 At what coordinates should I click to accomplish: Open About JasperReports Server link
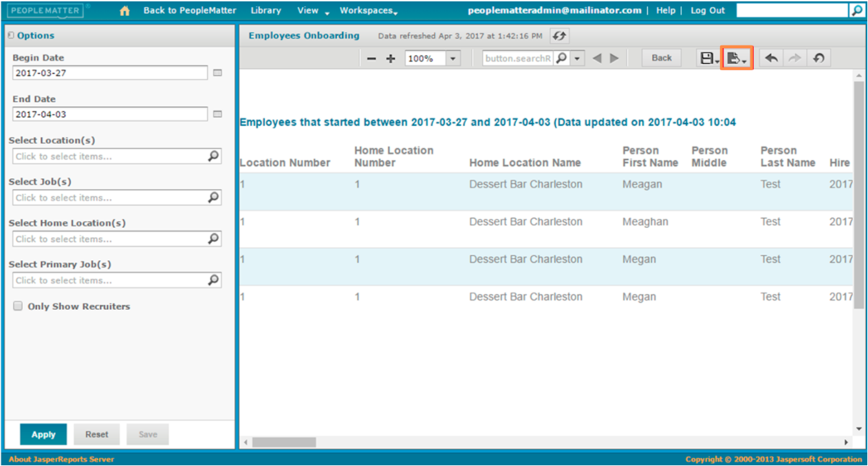(61, 459)
